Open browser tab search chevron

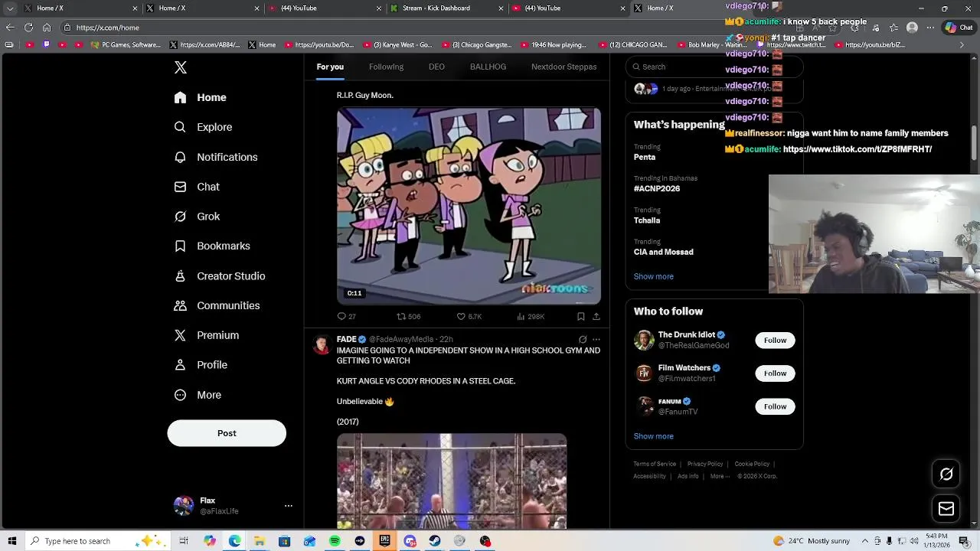(10, 8)
